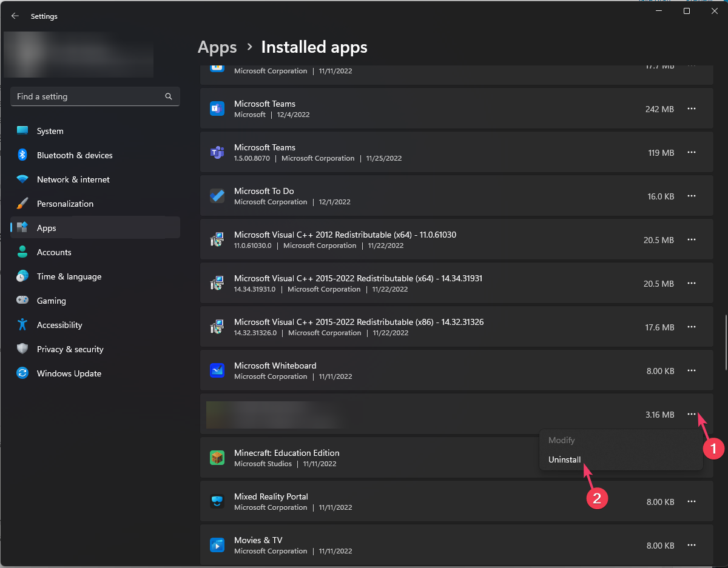Open options for Visual C++ 14.34.31931

(691, 283)
